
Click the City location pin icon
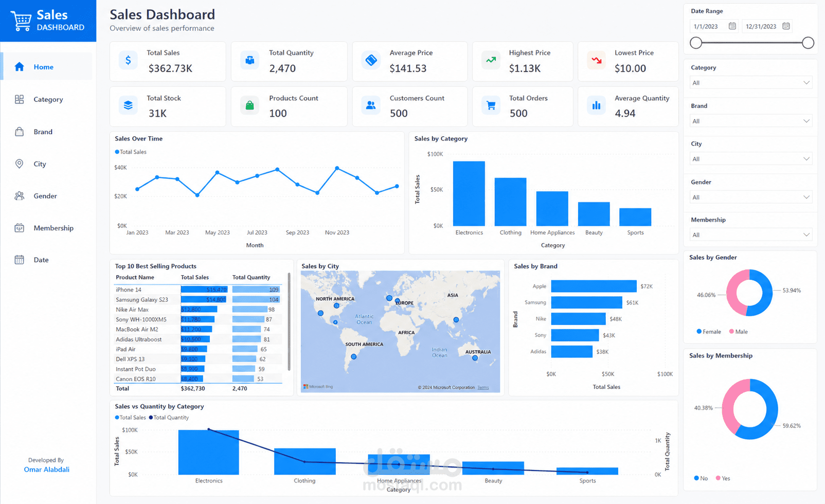[x=20, y=164]
